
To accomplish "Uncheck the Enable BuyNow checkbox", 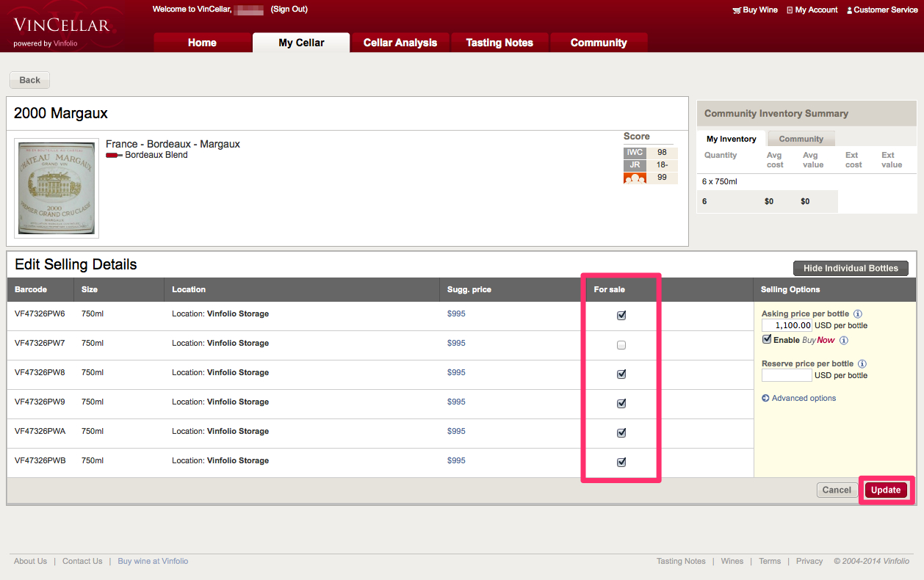I will coord(767,340).
